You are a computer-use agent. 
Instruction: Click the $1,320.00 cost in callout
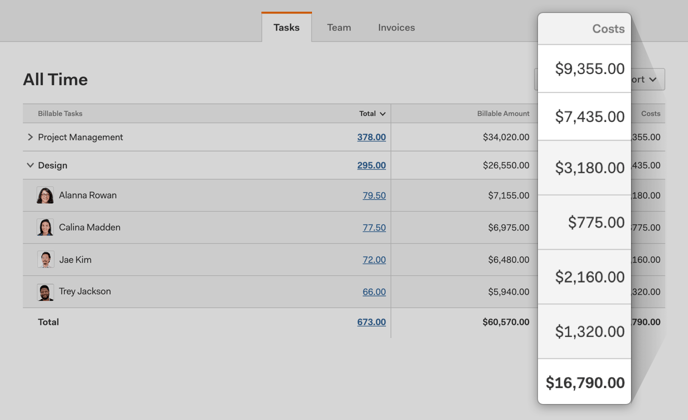(x=589, y=331)
